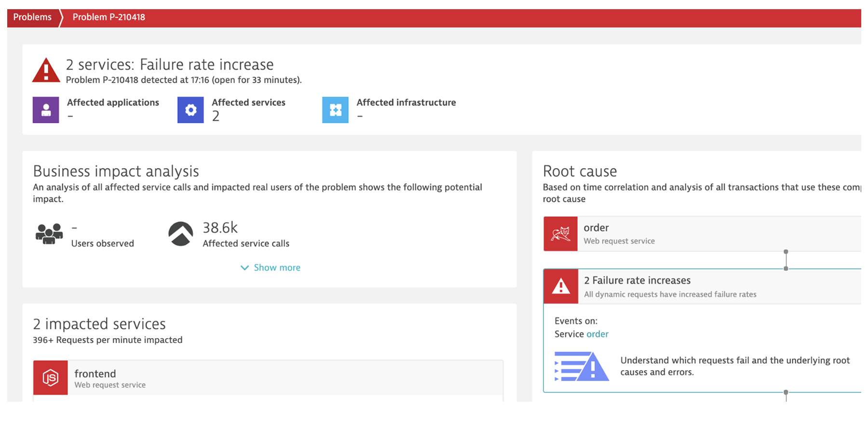
Task: Click the Failure rate increases warning icon
Action: 561,287
